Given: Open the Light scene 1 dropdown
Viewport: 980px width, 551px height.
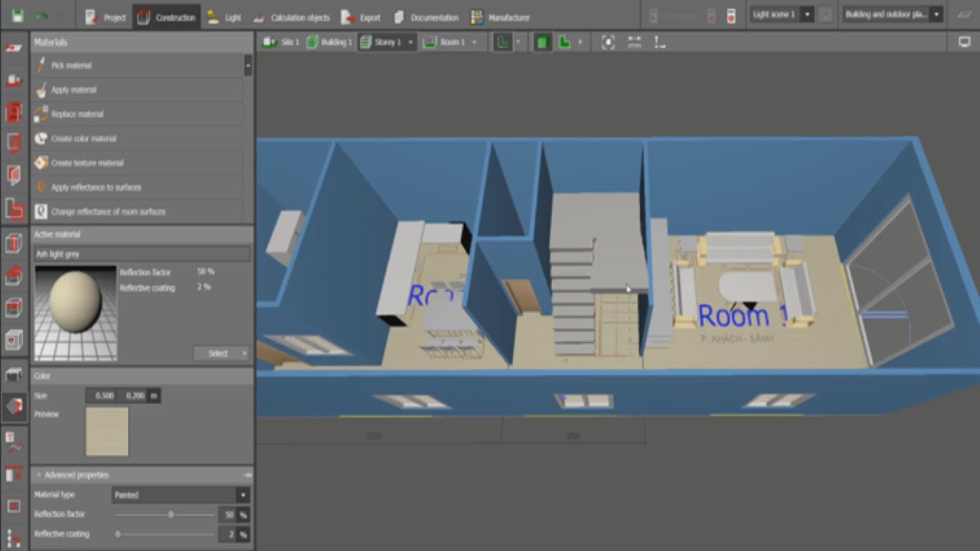Looking at the screenshot, I should coord(807,15).
